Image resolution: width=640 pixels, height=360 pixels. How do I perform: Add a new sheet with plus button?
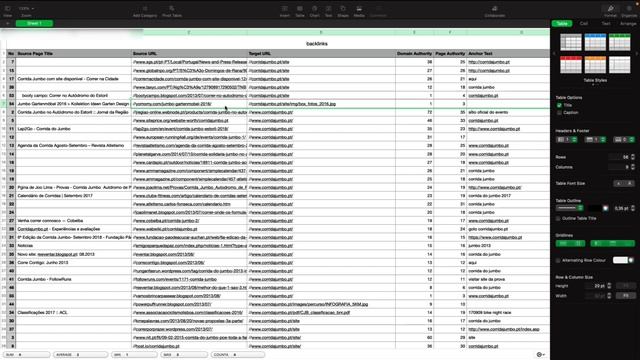click(7, 23)
